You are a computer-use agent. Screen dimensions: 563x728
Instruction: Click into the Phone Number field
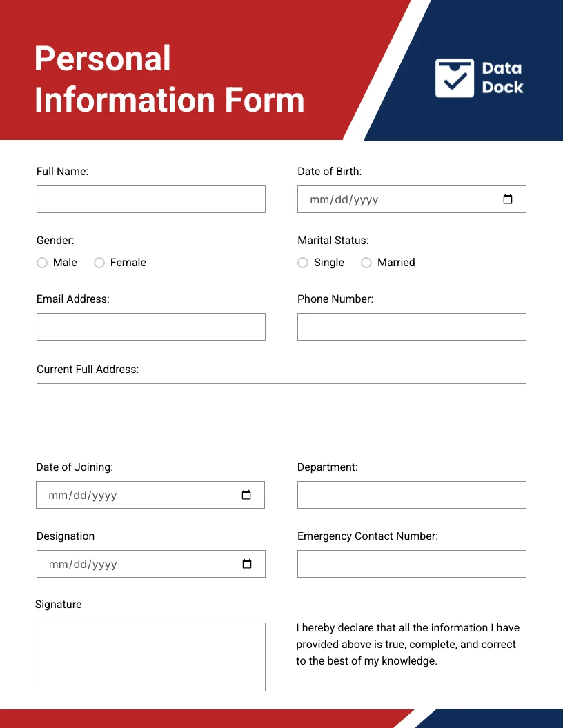[412, 327]
